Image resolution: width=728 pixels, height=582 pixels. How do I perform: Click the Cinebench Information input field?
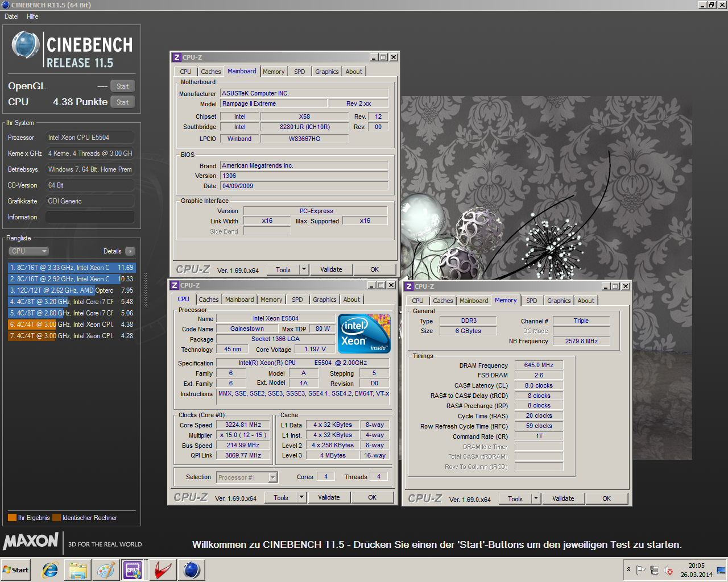pyautogui.click(x=90, y=217)
